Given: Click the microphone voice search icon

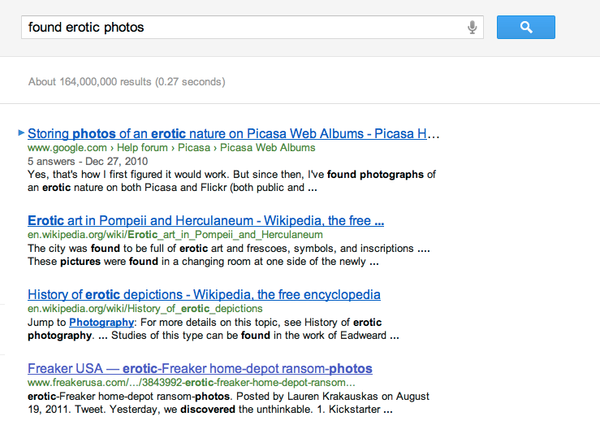Looking at the screenshot, I should [472, 27].
